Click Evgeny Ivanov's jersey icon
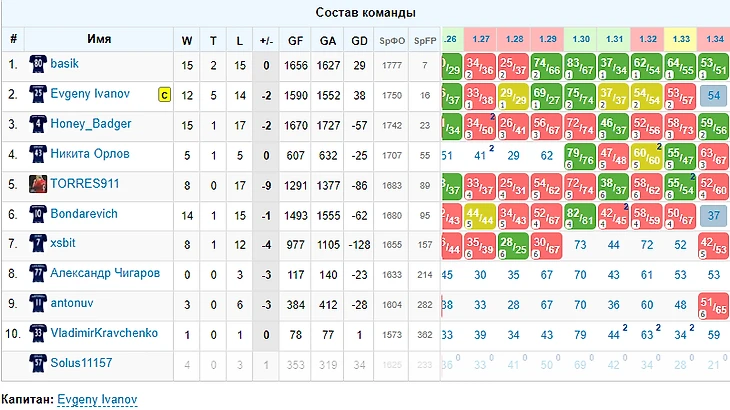730x410 pixels. pos(38,96)
